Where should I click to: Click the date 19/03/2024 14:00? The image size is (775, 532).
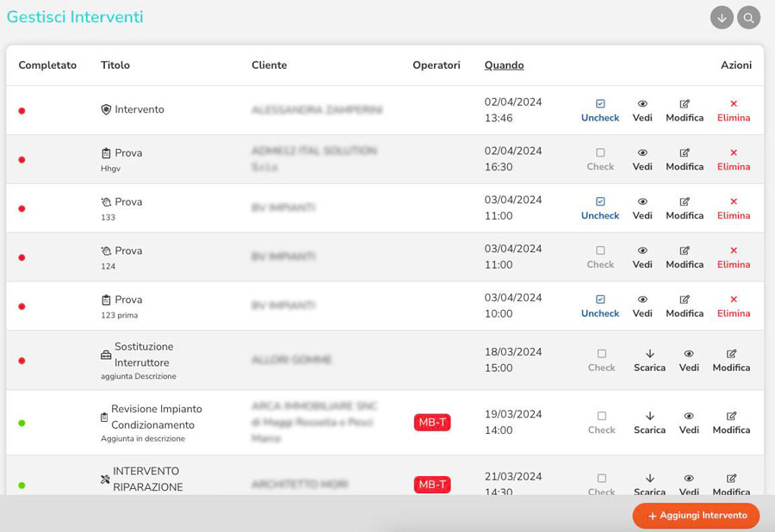pos(513,422)
